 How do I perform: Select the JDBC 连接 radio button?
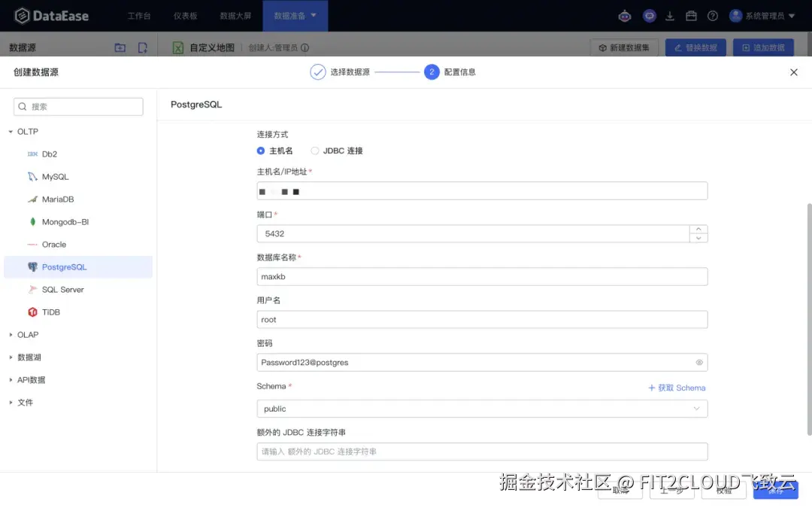tap(314, 151)
